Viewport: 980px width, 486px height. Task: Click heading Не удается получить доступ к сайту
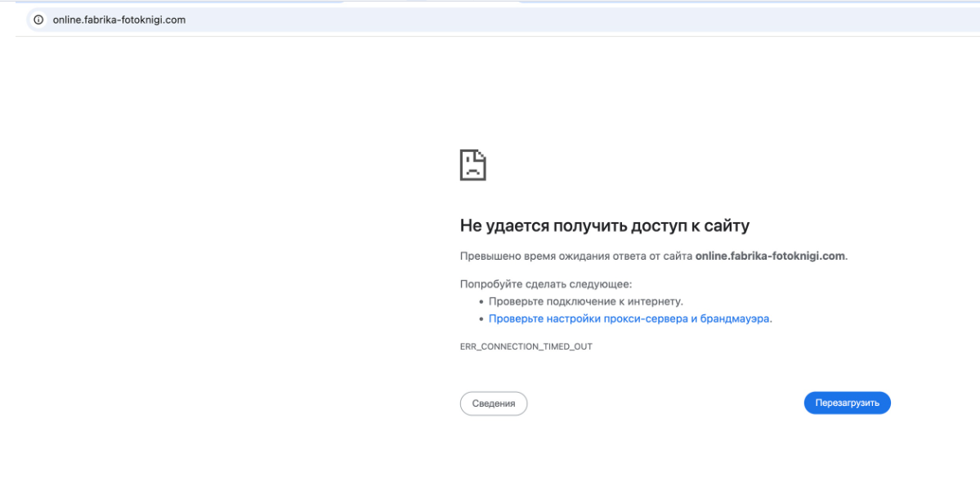coord(604,225)
